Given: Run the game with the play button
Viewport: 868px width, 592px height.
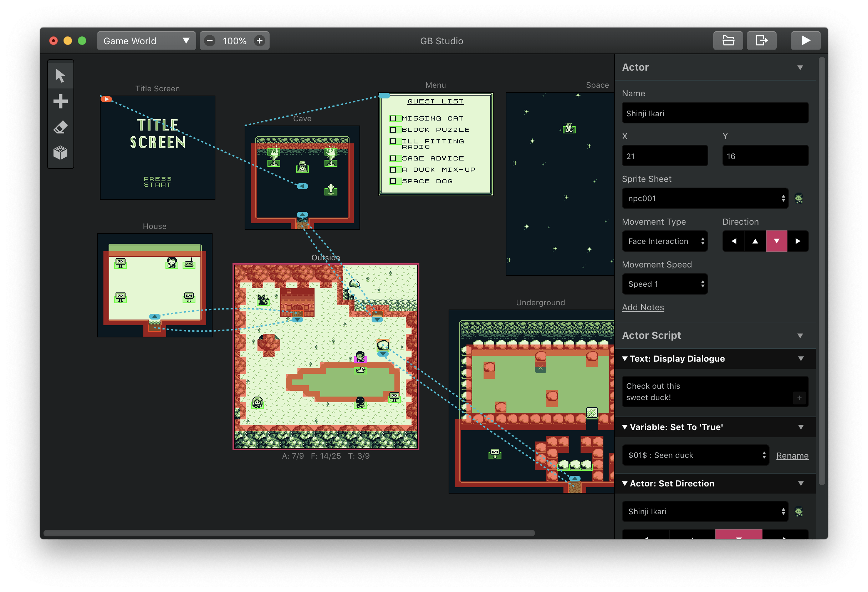Looking at the screenshot, I should [806, 40].
